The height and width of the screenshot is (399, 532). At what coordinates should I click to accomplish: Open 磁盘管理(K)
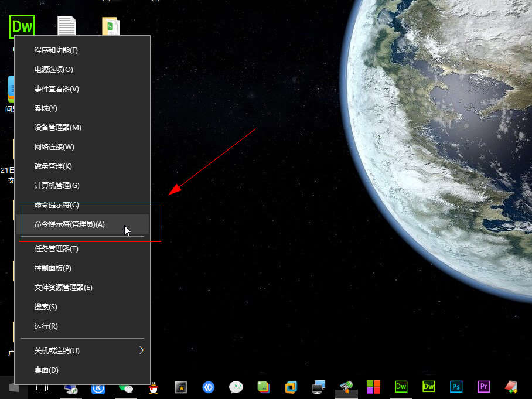pyautogui.click(x=82, y=166)
